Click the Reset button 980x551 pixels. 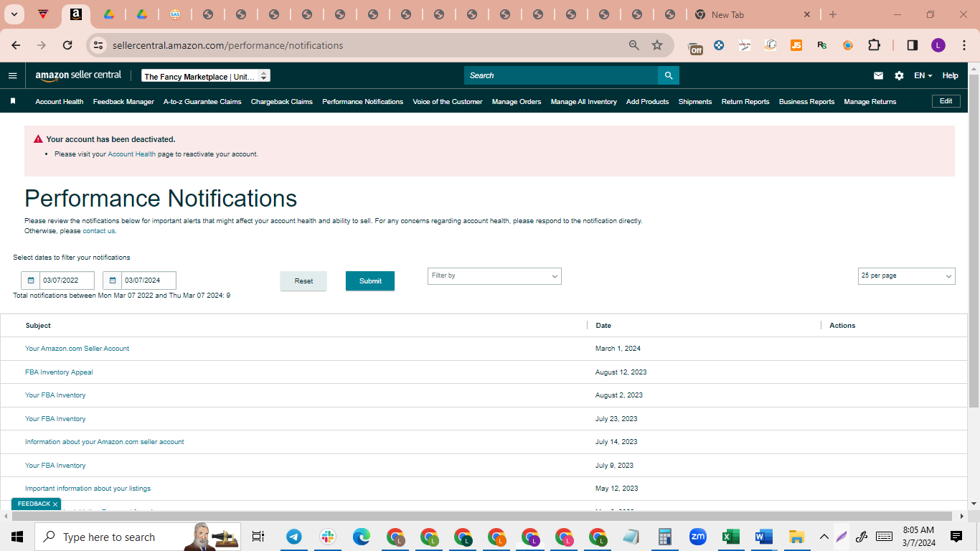[303, 281]
